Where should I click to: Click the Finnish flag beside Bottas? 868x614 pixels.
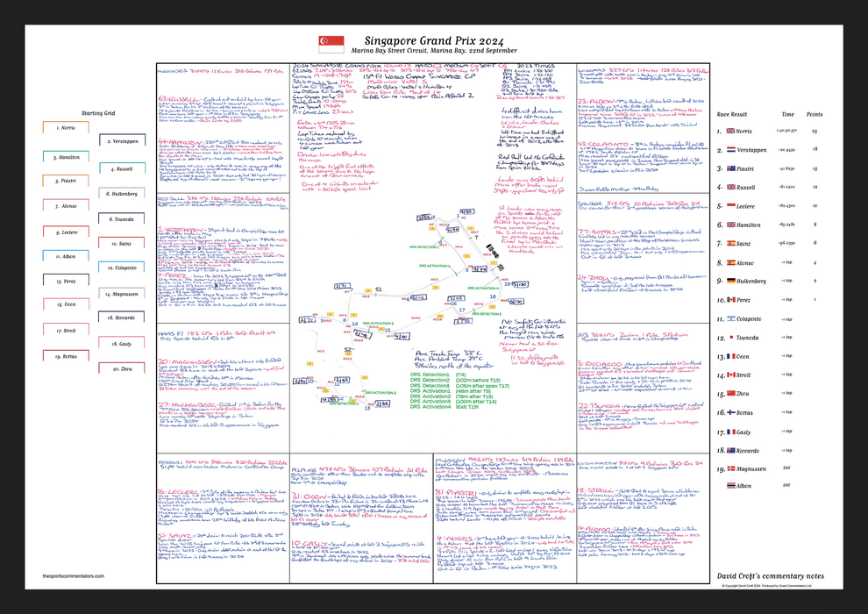pyautogui.click(x=732, y=413)
